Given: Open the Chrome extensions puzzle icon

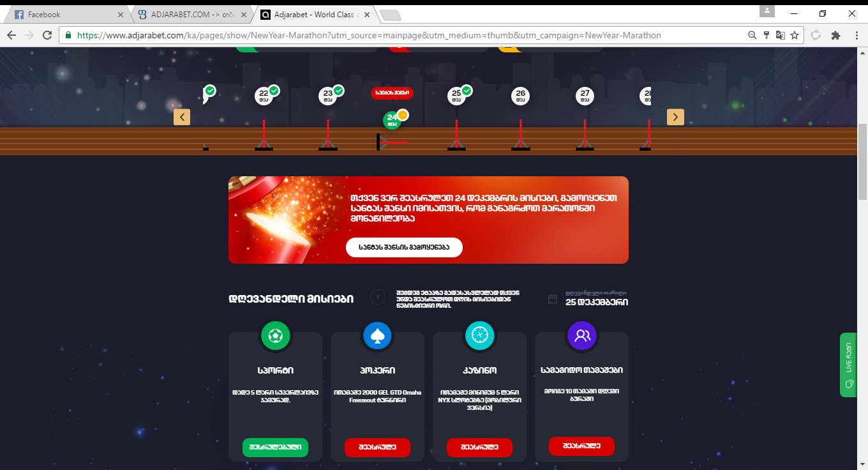Looking at the screenshot, I should pyautogui.click(x=835, y=35).
